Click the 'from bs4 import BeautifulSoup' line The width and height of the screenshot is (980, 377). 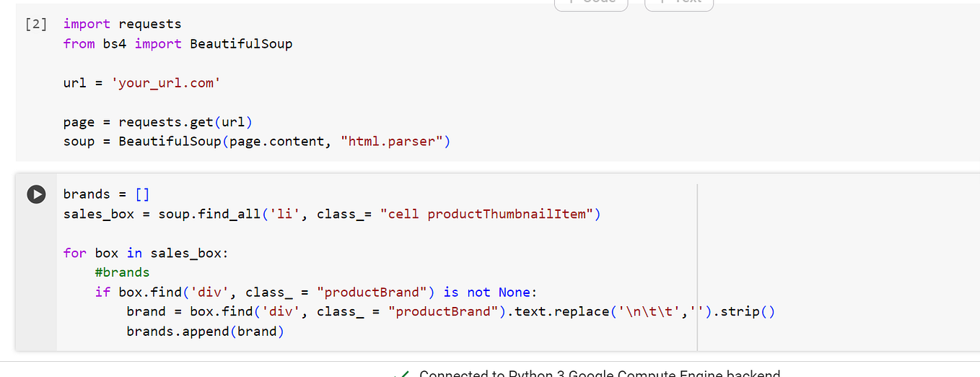point(178,43)
